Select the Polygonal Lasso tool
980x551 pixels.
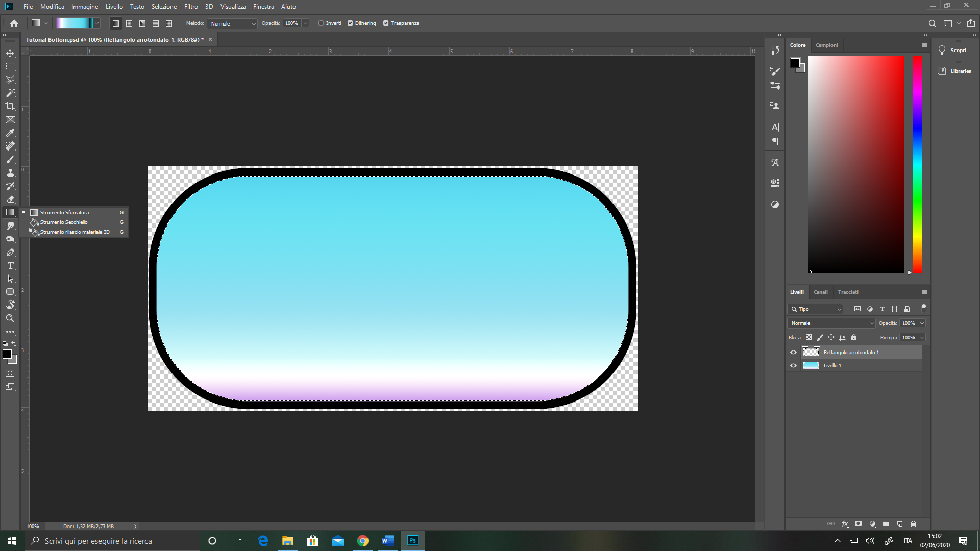tap(10, 80)
